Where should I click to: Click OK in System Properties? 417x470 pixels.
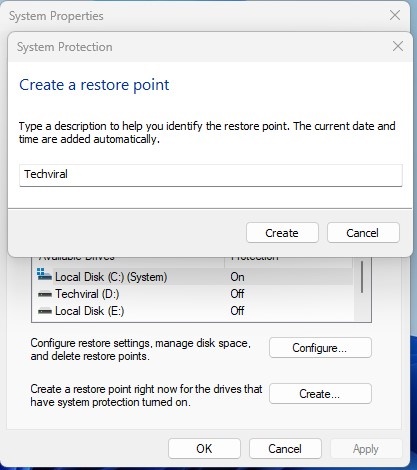[204, 449]
